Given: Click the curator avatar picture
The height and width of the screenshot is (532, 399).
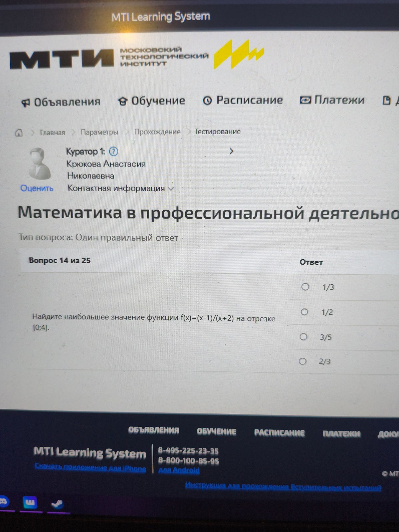Looking at the screenshot, I should pyautogui.click(x=40, y=164).
